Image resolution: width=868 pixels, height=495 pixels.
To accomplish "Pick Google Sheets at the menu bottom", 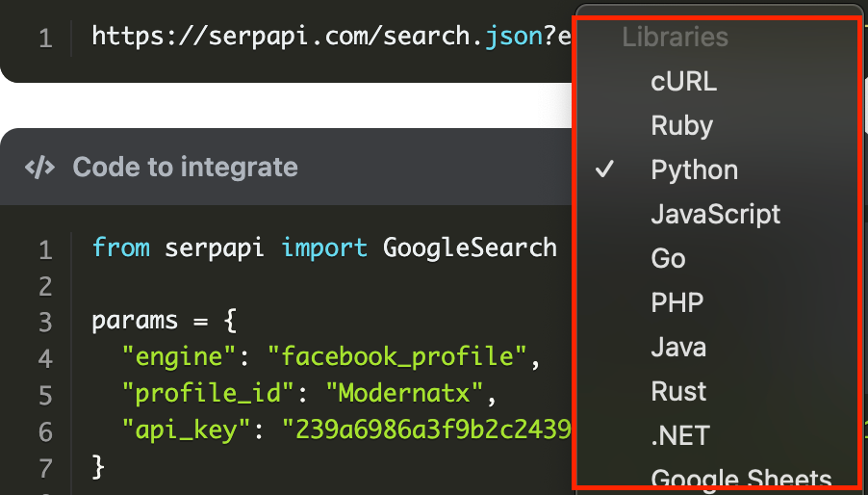I will tap(741, 480).
